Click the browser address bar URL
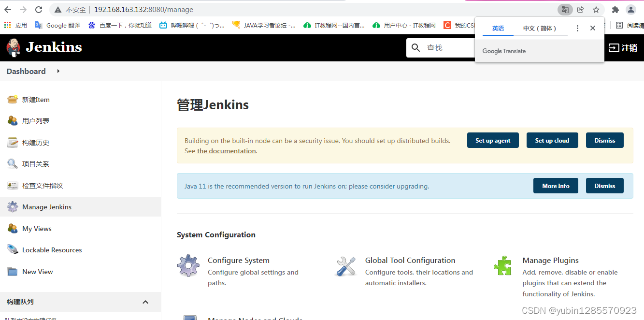 coord(143,10)
